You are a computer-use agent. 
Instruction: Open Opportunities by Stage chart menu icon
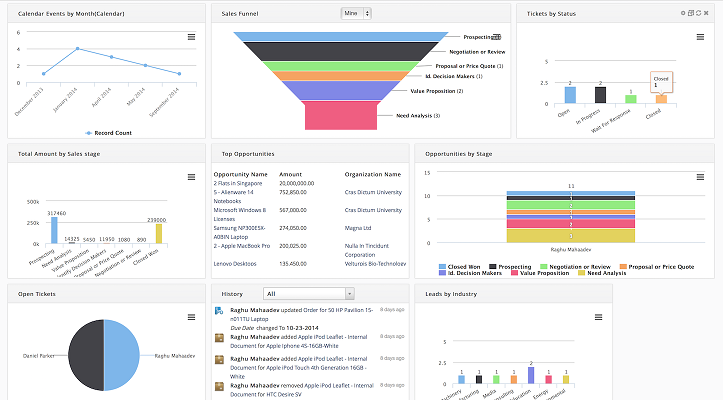coord(702,177)
